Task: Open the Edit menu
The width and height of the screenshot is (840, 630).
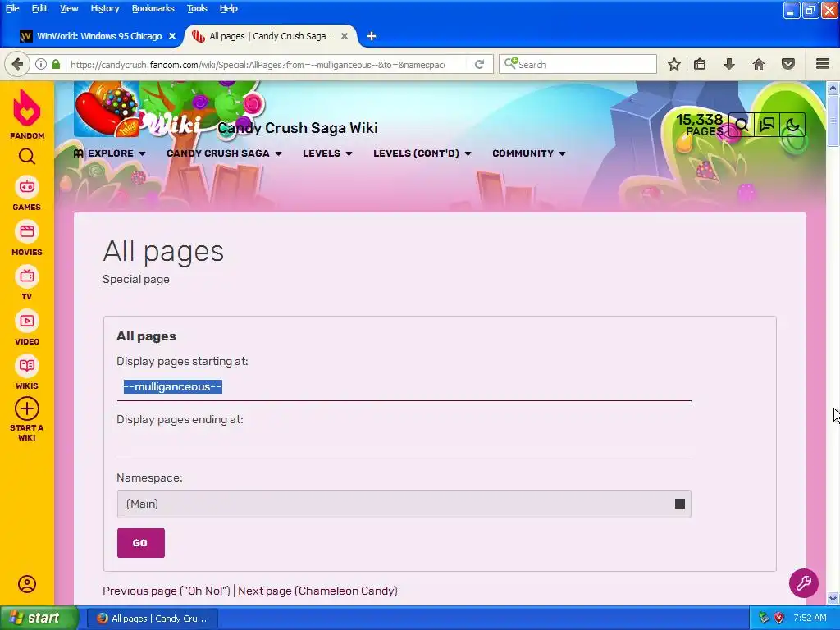Action: pyautogui.click(x=39, y=8)
